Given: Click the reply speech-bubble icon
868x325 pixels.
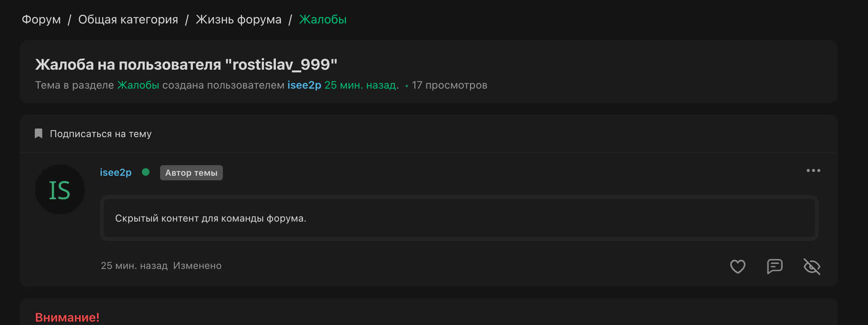Looking at the screenshot, I should pyautogui.click(x=775, y=266).
